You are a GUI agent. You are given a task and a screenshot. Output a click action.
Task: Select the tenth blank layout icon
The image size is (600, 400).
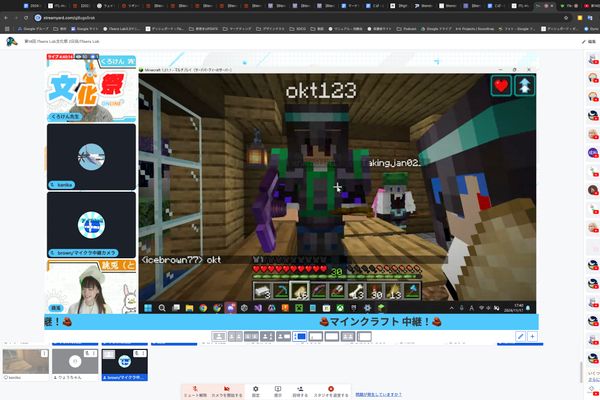(364, 336)
